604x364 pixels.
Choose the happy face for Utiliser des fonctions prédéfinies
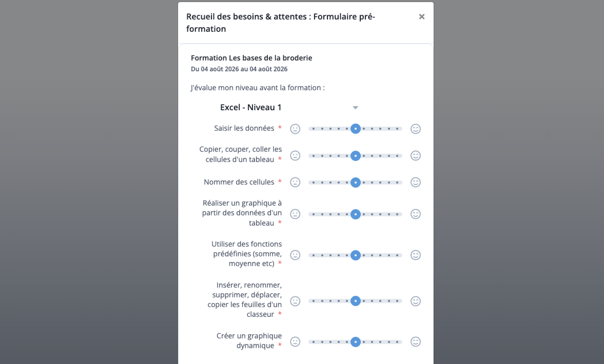click(x=415, y=255)
